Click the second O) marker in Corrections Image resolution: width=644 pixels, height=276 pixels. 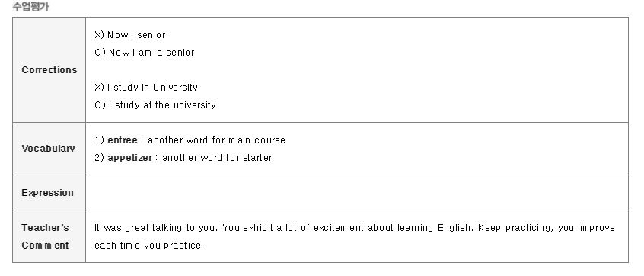tap(100, 105)
